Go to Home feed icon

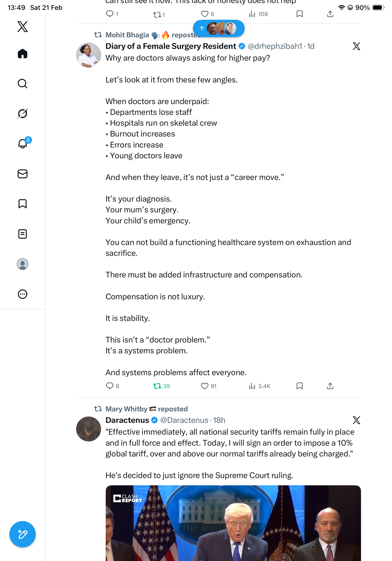coord(23,54)
